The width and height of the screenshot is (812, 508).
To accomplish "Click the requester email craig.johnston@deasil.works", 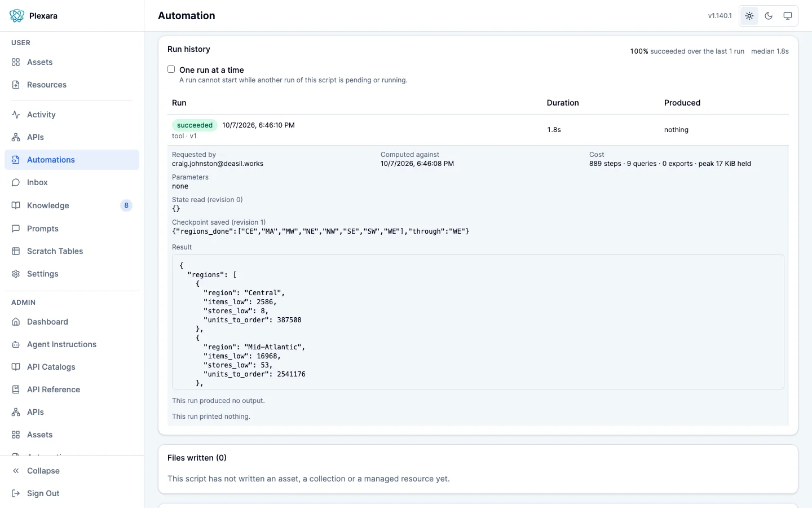I will 218,164.
